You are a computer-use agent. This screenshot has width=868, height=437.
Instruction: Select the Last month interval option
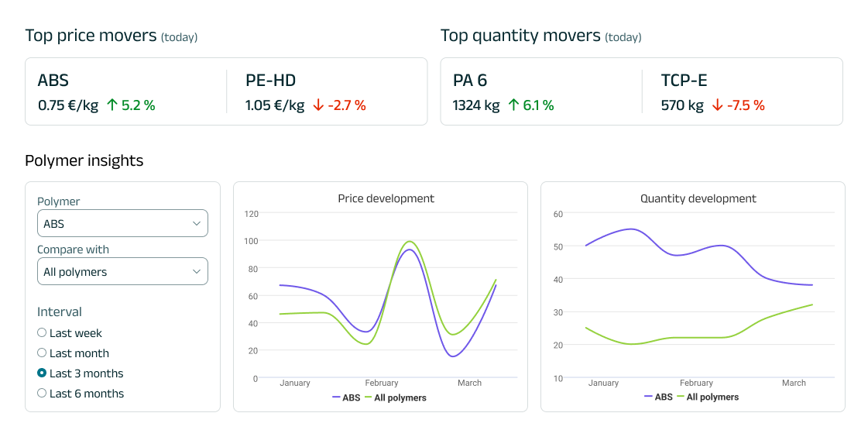coord(42,353)
